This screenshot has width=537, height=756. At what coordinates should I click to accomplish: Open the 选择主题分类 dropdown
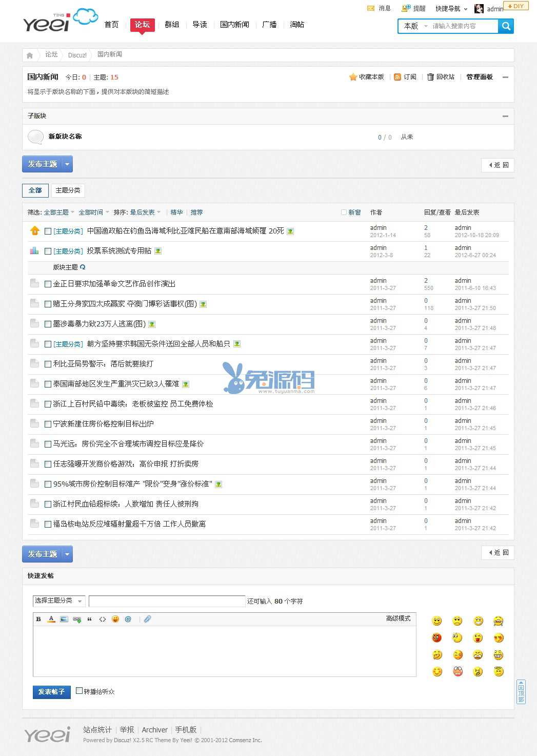(59, 600)
